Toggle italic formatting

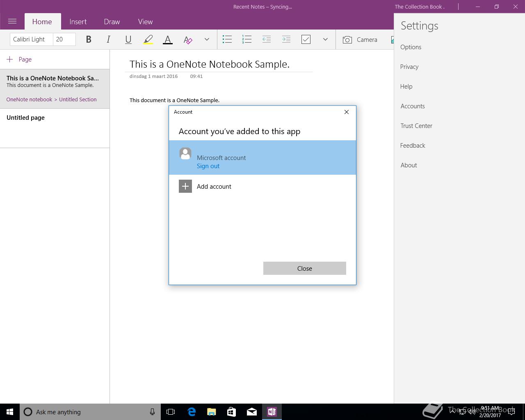[108, 39]
